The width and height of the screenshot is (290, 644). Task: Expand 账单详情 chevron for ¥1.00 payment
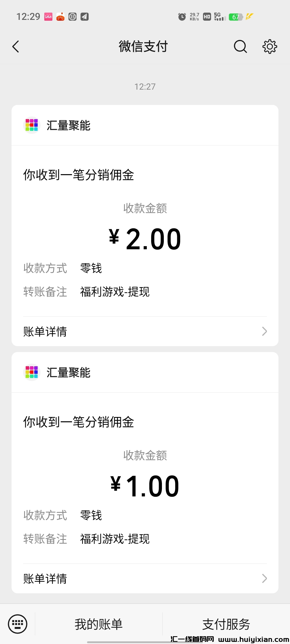[264, 579]
